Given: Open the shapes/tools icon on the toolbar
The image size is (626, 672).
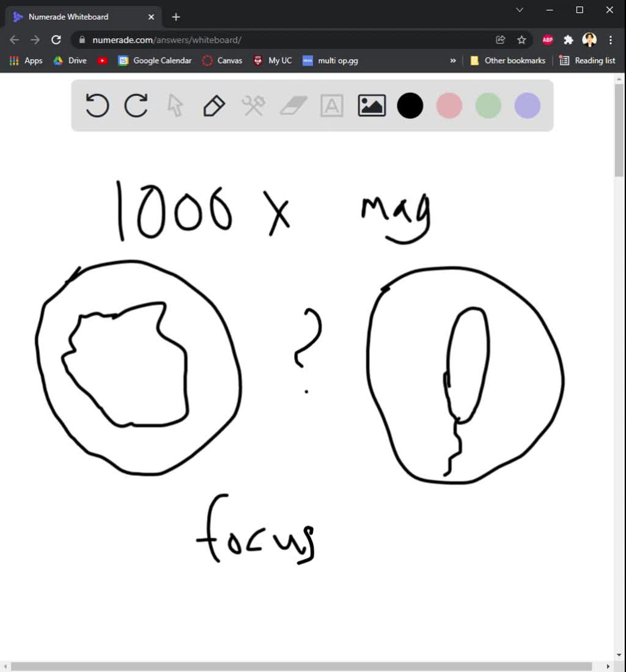Looking at the screenshot, I should (253, 105).
